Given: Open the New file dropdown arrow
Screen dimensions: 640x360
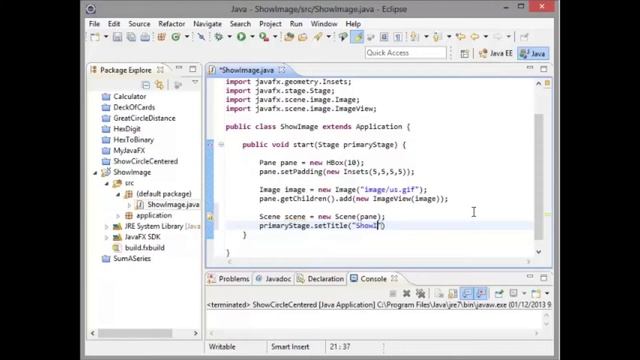Looking at the screenshot, I should pos(106,37).
